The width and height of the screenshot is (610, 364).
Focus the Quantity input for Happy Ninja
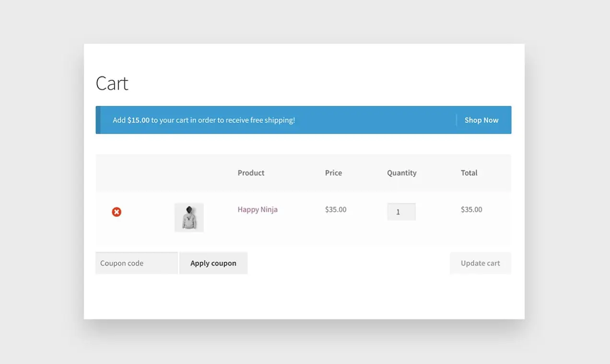click(401, 212)
